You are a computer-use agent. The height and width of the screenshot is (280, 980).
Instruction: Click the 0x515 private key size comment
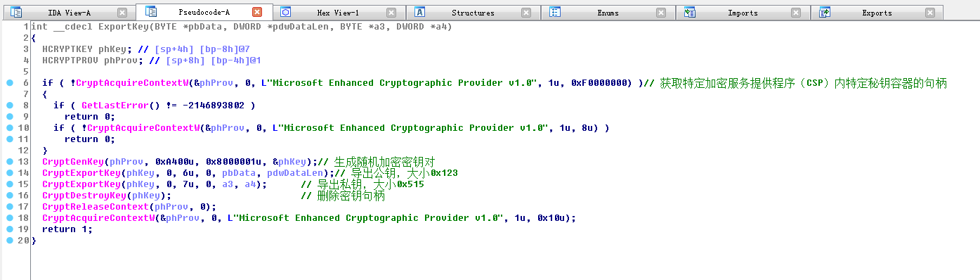pos(410,184)
